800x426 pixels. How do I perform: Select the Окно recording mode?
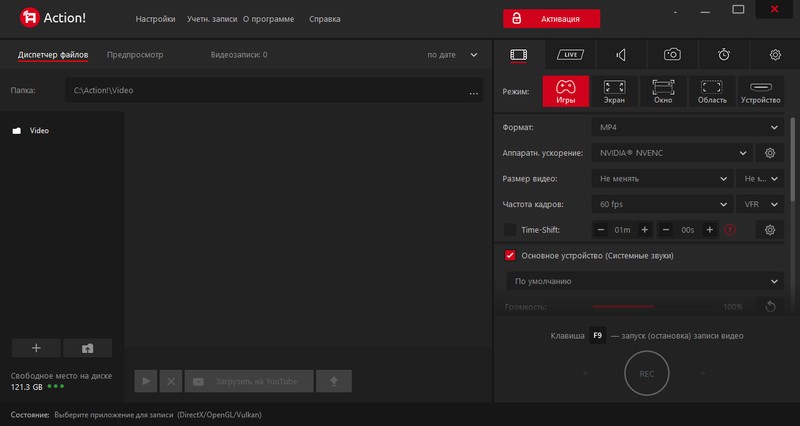[x=663, y=92]
